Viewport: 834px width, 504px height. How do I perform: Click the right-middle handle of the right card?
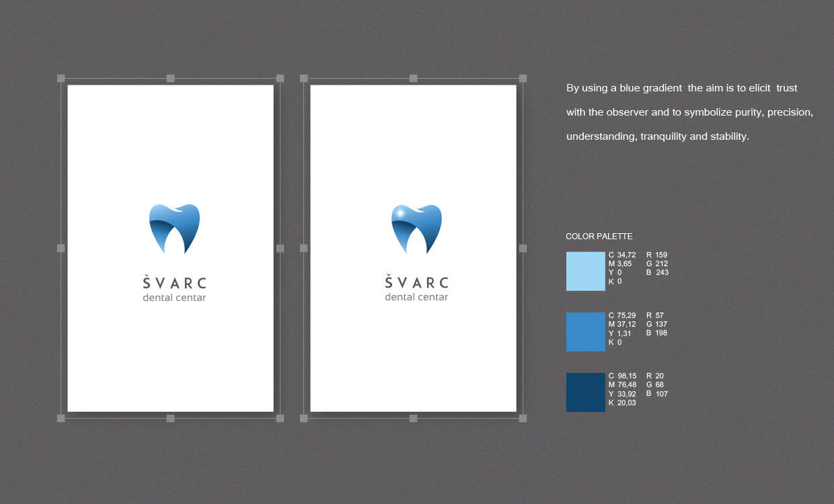(523, 248)
